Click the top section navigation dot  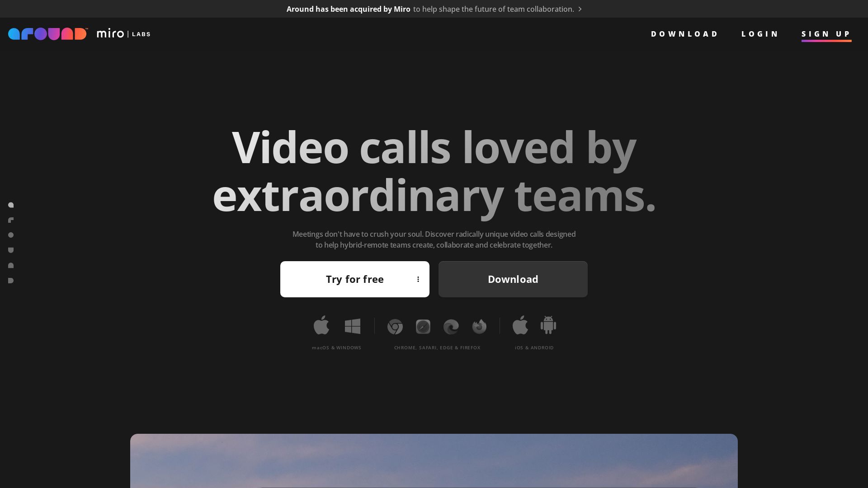pos(11,205)
